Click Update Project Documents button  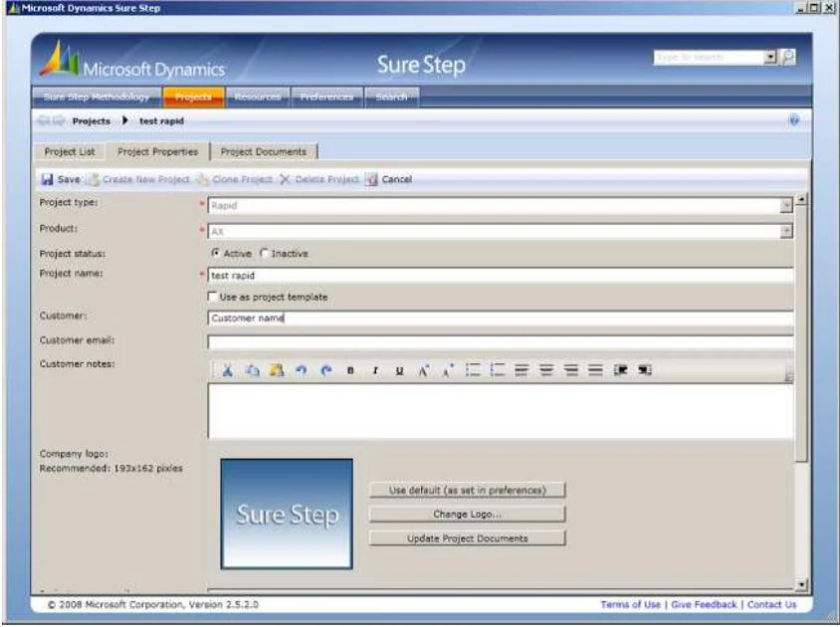pyautogui.click(x=467, y=538)
